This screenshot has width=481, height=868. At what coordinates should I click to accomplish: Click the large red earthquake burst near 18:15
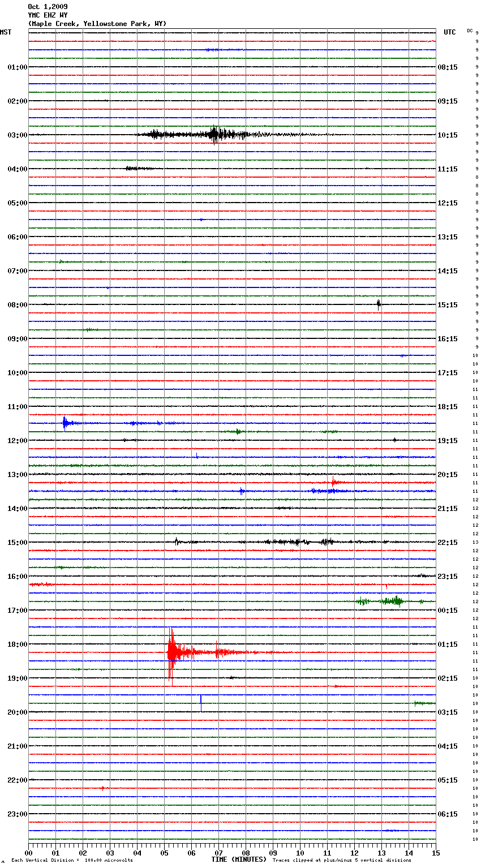coord(172,654)
